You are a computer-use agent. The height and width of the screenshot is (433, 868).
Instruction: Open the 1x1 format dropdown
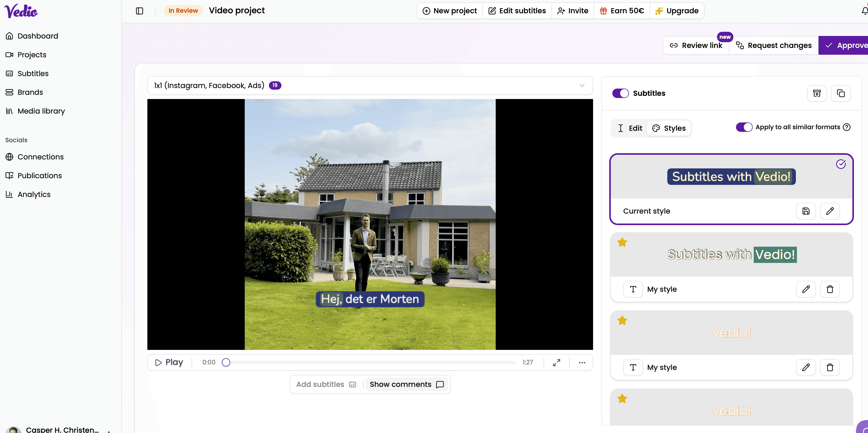[370, 85]
